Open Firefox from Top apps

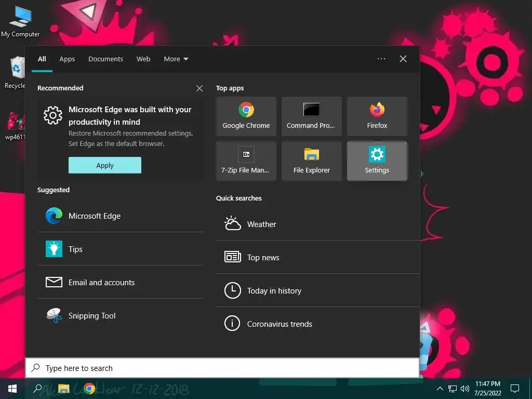377,116
